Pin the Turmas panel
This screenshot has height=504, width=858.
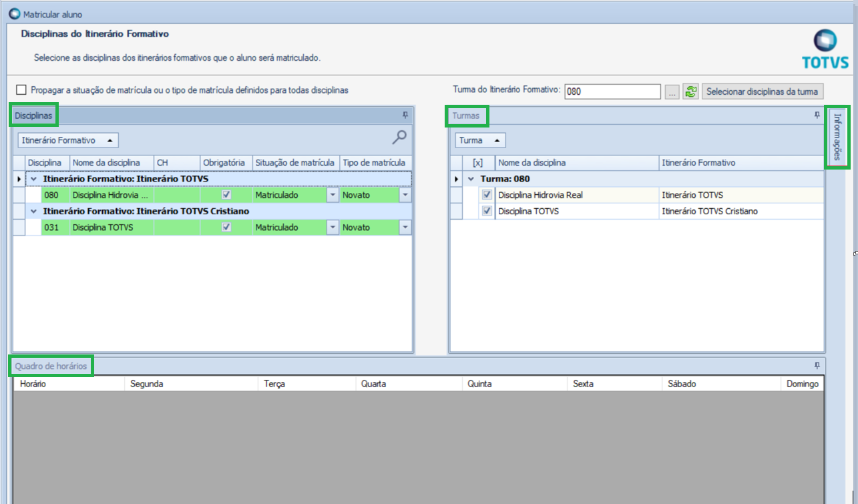point(817,115)
